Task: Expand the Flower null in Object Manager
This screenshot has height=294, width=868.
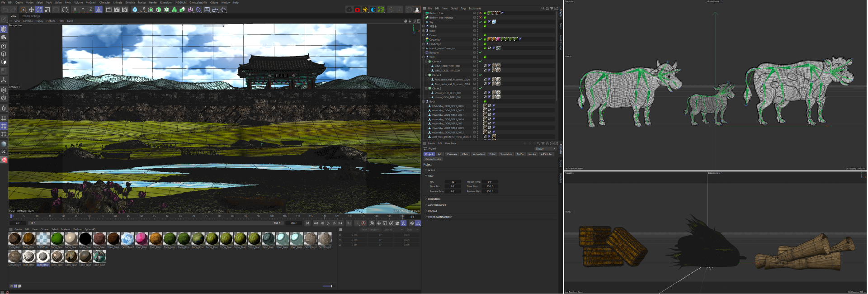Action: [424, 35]
